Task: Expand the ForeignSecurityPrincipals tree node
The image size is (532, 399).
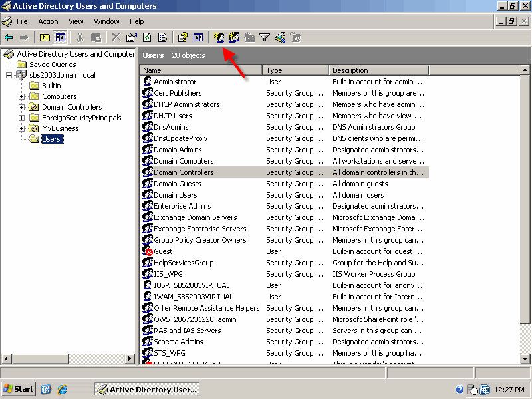Action: click(21, 118)
